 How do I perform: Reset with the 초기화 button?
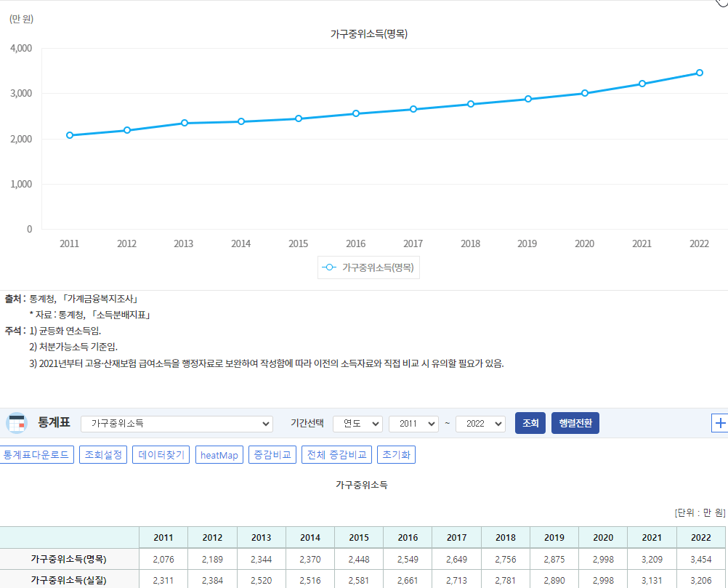point(396,455)
